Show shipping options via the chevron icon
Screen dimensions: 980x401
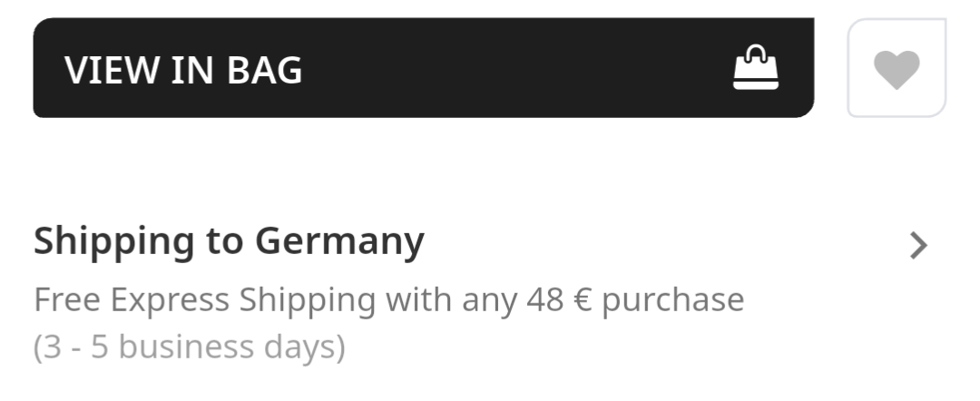click(x=918, y=245)
